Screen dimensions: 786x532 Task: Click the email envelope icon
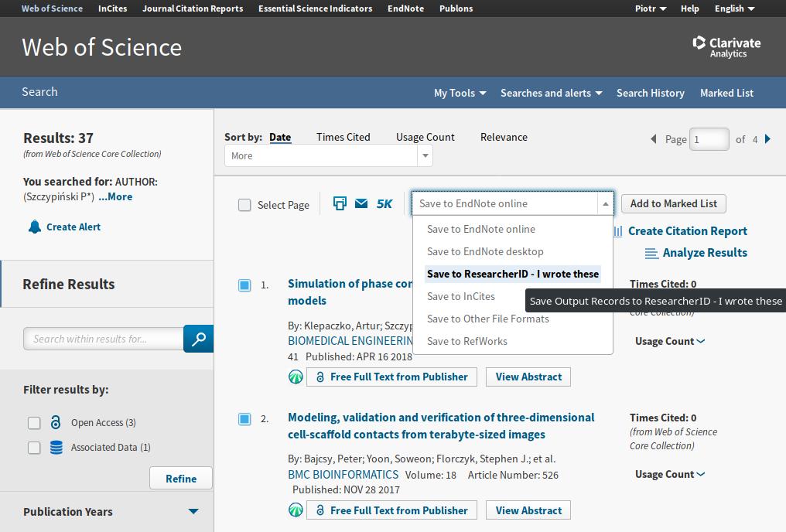pos(361,203)
